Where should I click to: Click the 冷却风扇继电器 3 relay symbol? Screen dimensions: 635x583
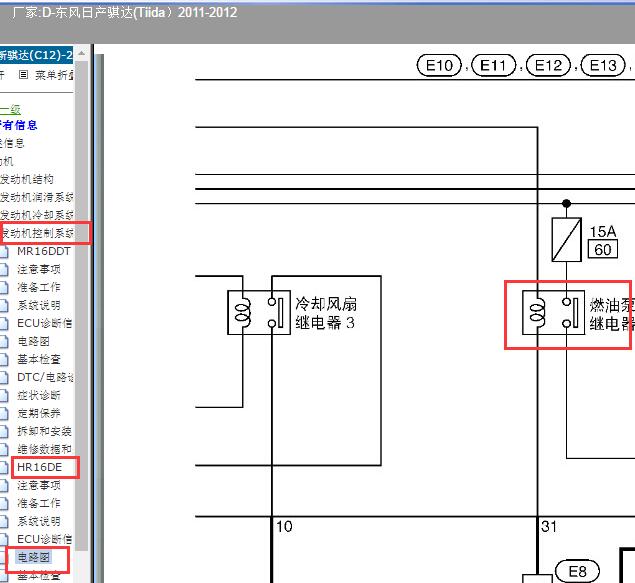pos(259,312)
